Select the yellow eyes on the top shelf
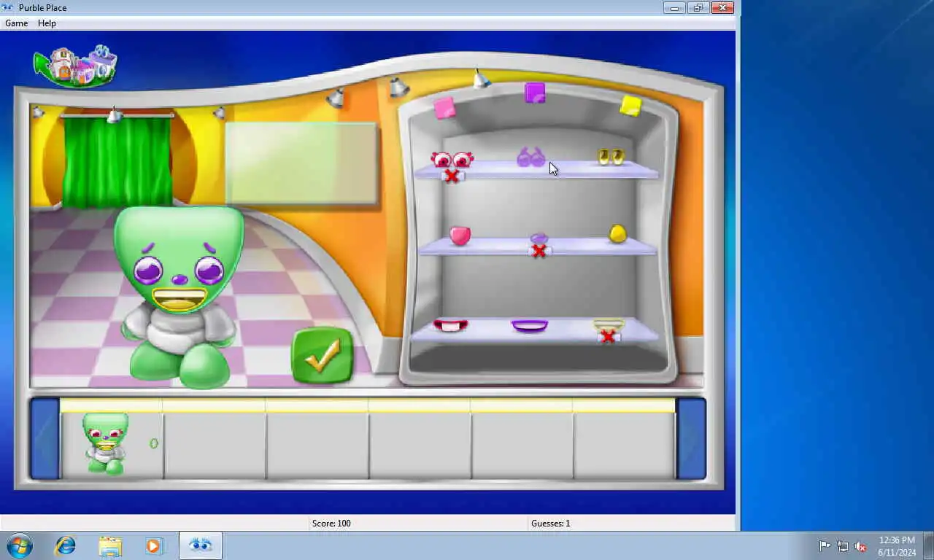 [611, 156]
